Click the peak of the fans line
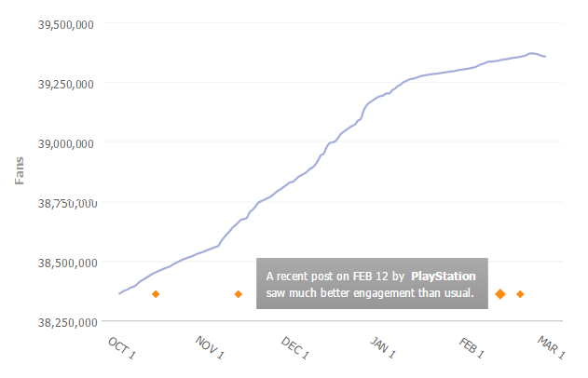The width and height of the screenshot is (588, 378). click(531, 53)
